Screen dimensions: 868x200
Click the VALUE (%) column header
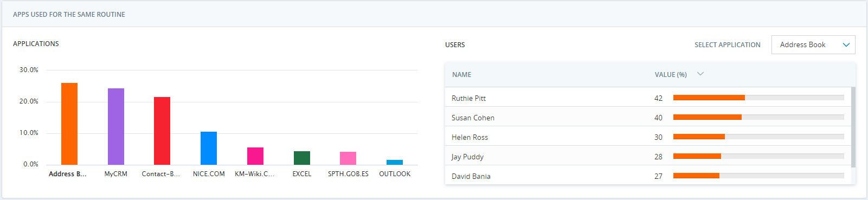pos(671,75)
